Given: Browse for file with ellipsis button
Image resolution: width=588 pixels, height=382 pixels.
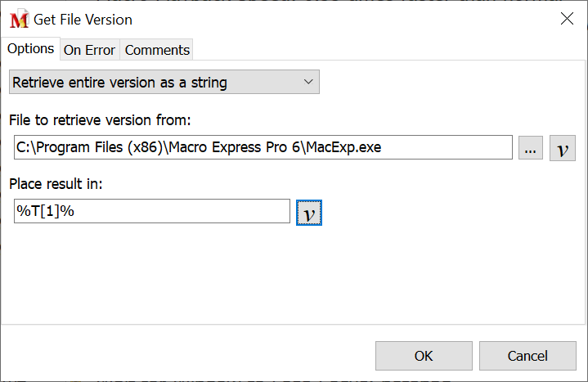Looking at the screenshot, I should tap(530, 148).
